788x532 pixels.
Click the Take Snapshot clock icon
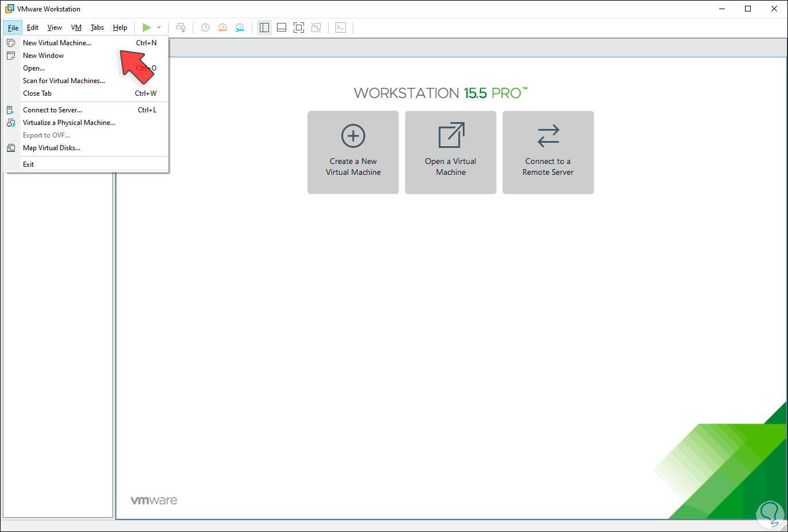click(x=205, y=28)
